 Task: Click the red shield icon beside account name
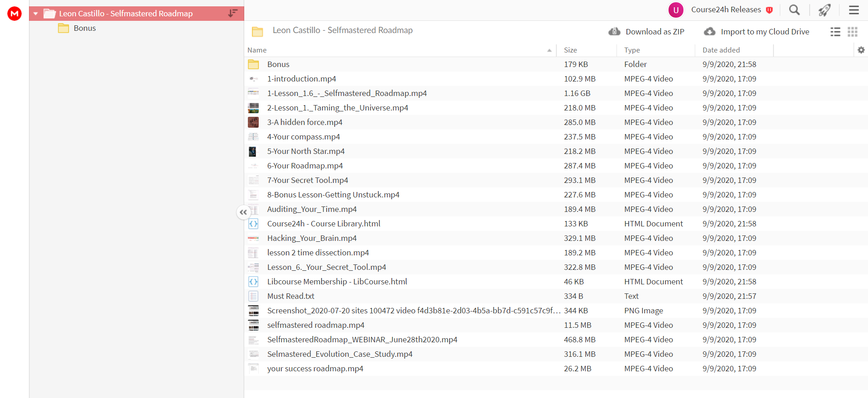(769, 10)
